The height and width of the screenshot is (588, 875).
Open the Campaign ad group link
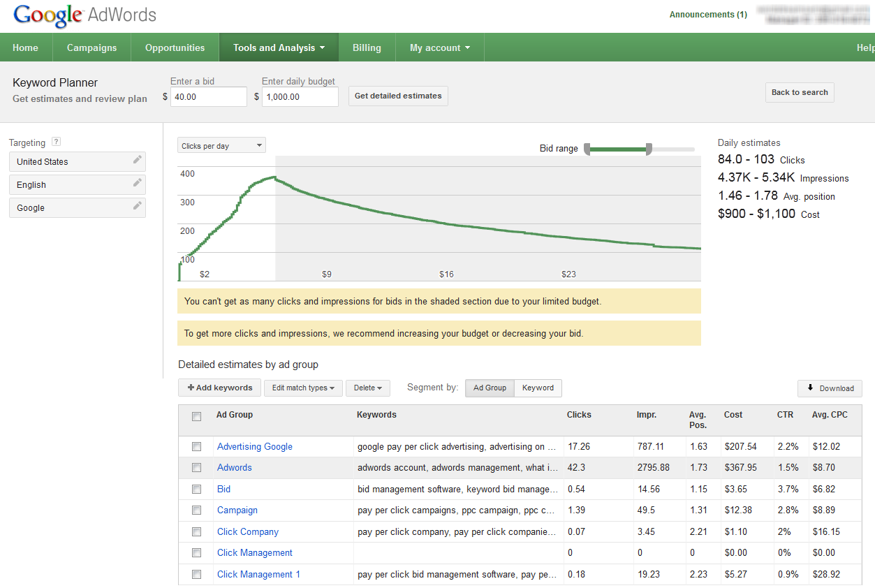(x=237, y=510)
